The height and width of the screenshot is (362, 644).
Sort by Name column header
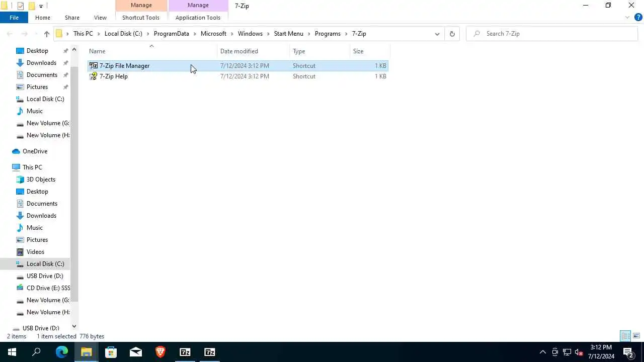click(152, 51)
